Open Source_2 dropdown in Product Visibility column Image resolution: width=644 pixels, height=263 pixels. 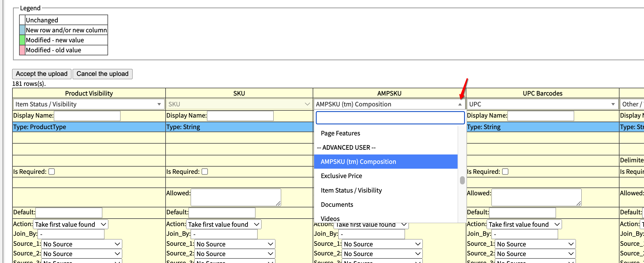pyautogui.click(x=82, y=254)
